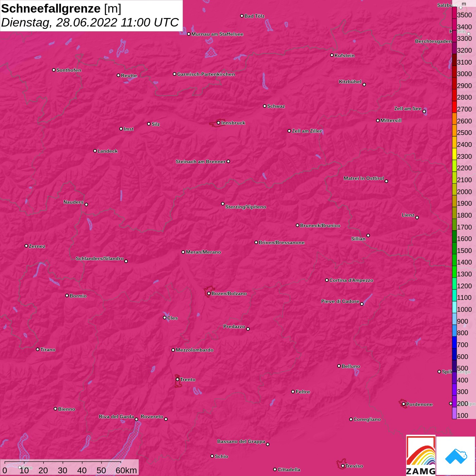Click the Zell am Ziller label
This screenshot has width=476, height=476.
pyautogui.click(x=307, y=131)
